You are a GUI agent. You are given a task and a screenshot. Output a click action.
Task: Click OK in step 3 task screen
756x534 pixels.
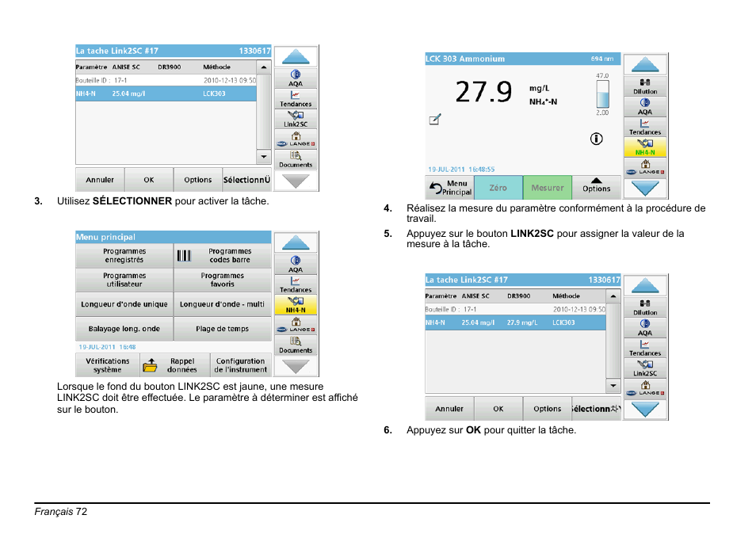tap(149, 180)
